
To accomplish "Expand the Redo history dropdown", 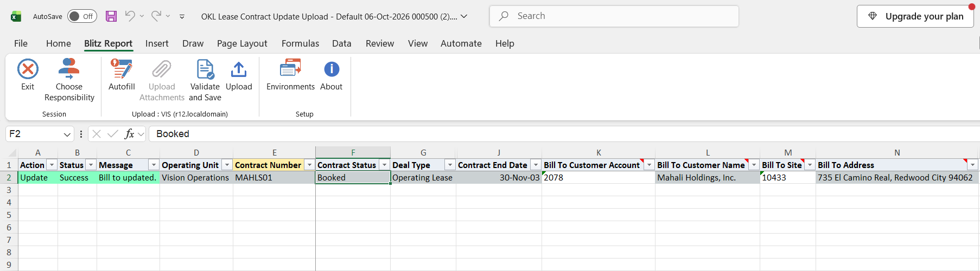I will 168,16.
